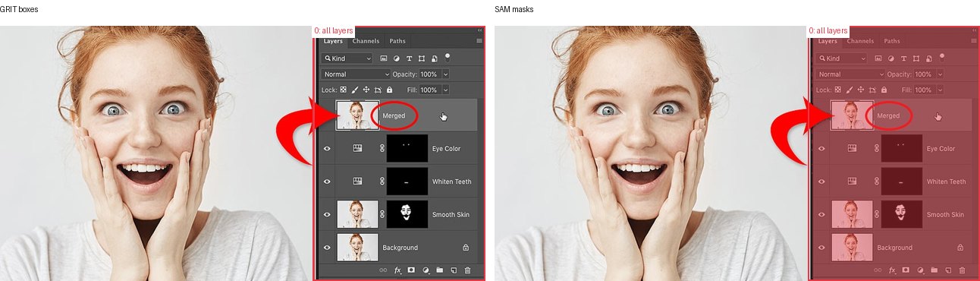
Task: Filter for adjustment layers in GRIT boxes panel
Action: [397, 58]
